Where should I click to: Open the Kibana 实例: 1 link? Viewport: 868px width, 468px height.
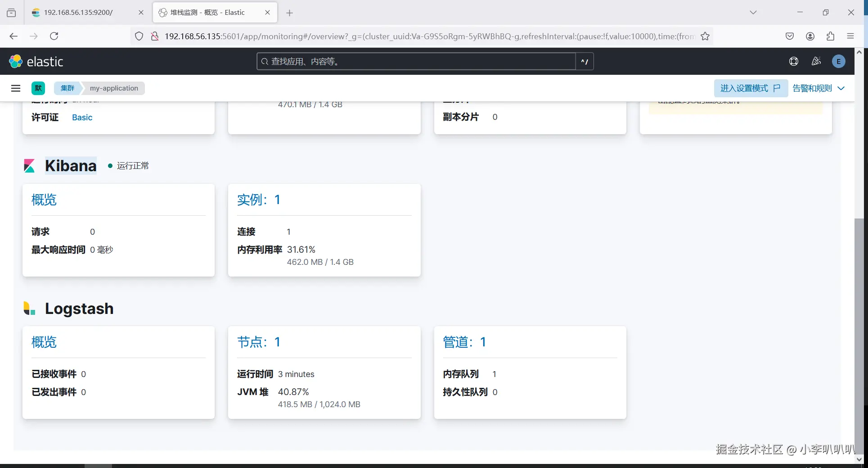[x=259, y=200]
